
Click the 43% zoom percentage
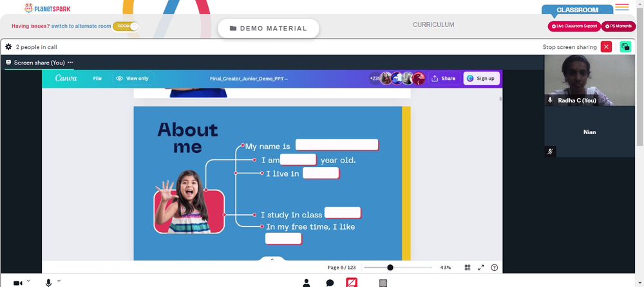pos(445,267)
